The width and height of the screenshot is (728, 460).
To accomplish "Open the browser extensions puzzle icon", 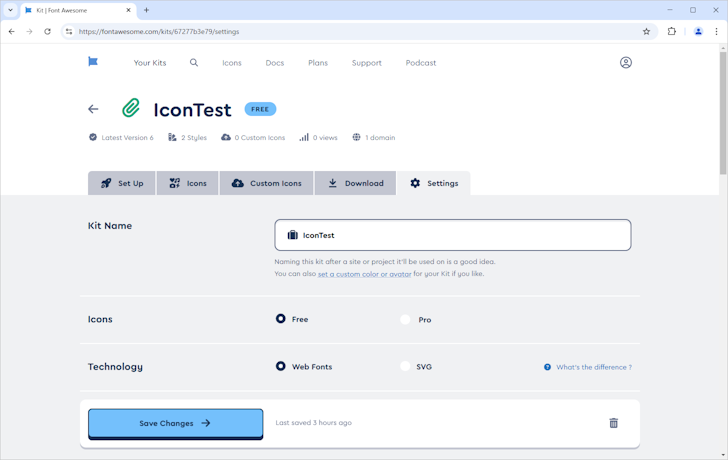I will (672, 31).
